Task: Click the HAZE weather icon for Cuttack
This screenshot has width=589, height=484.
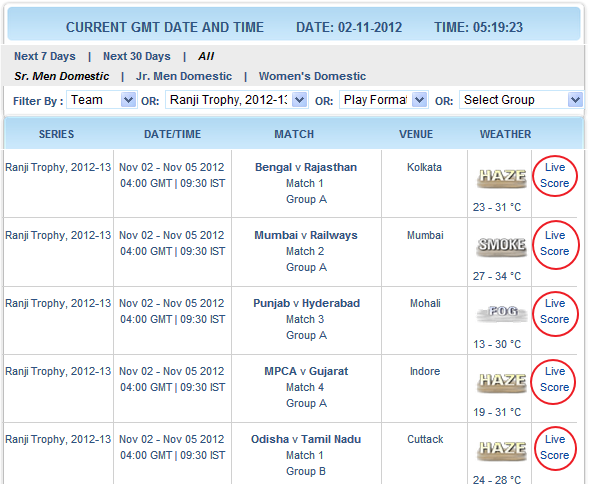Action: tap(502, 450)
